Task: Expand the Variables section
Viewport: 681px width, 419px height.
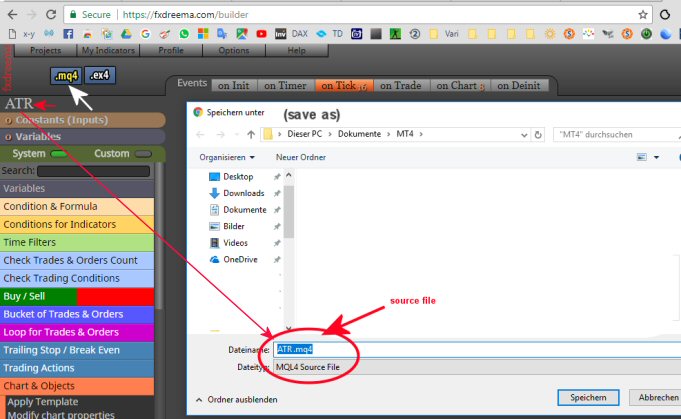Action: (x=83, y=136)
